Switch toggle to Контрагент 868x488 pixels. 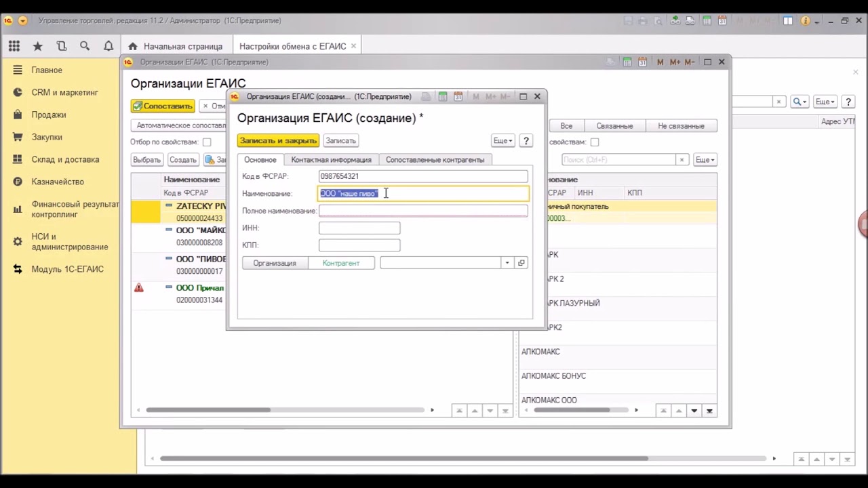(341, 263)
